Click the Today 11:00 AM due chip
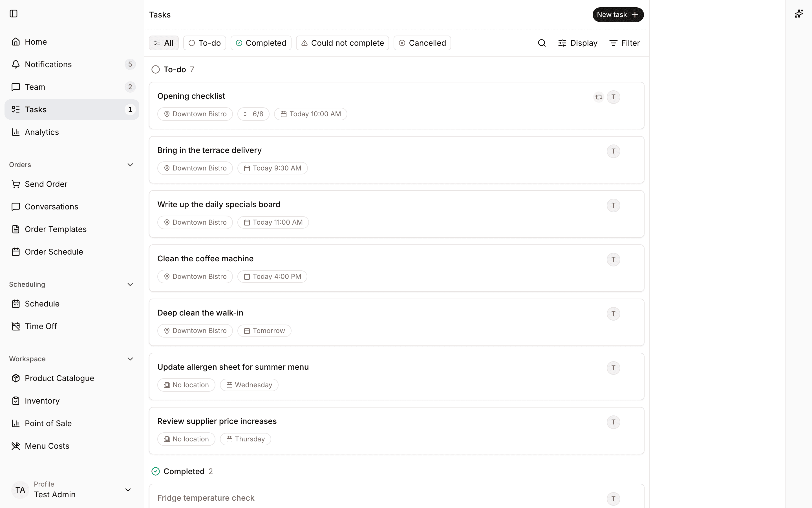Screen dimensions: 812x508 (273, 222)
